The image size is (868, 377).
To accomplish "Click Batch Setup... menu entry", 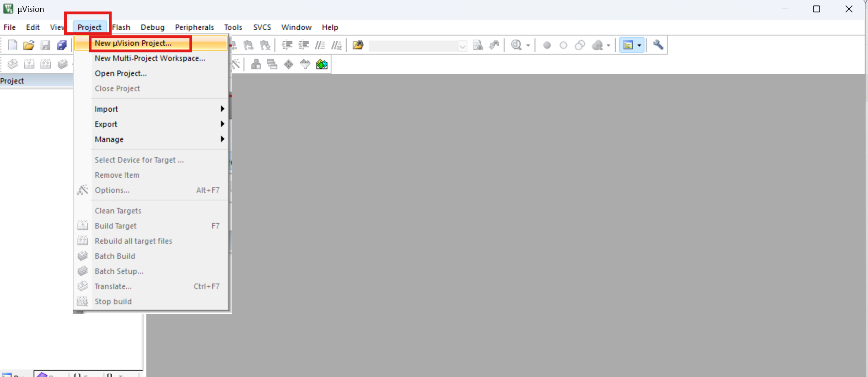I will pyautogui.click(x=151, y=271).
